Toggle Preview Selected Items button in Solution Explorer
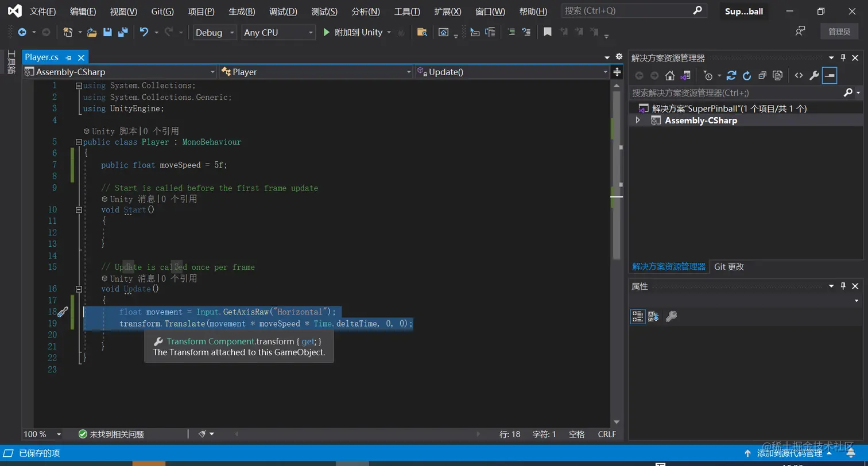This screenshot has width=868, height=466. [830, 76]
